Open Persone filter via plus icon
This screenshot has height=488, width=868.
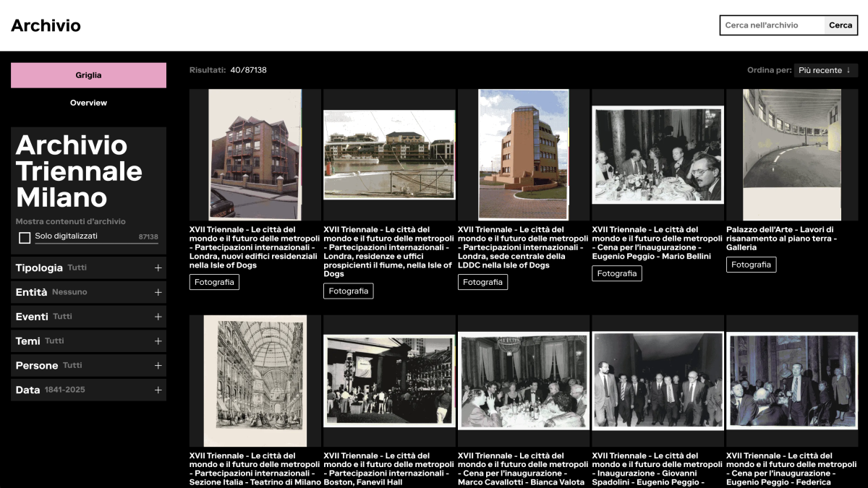pyautogui.click(x=158, y=366)
